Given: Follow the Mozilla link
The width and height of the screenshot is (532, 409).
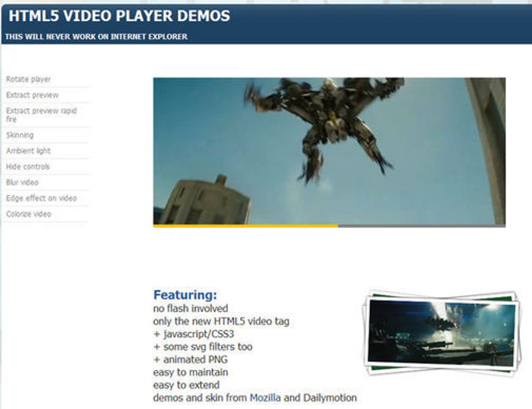Looking at the screenshot, I should pos(265,398).
